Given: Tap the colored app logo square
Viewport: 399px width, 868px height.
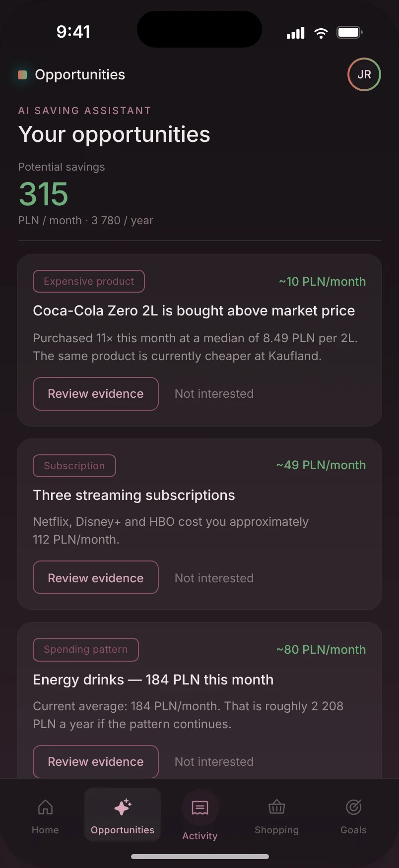Looking at the screenshot, I should click(x=22, y=75).
